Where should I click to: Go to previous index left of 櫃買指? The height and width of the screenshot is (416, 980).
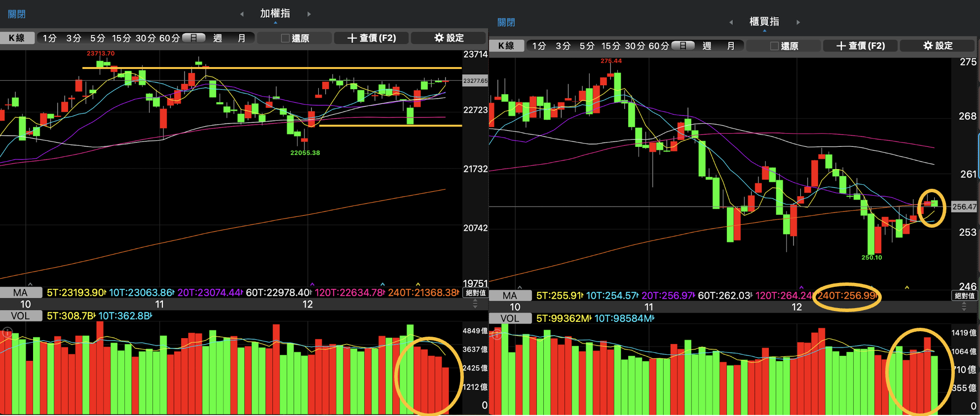(731, 22)
